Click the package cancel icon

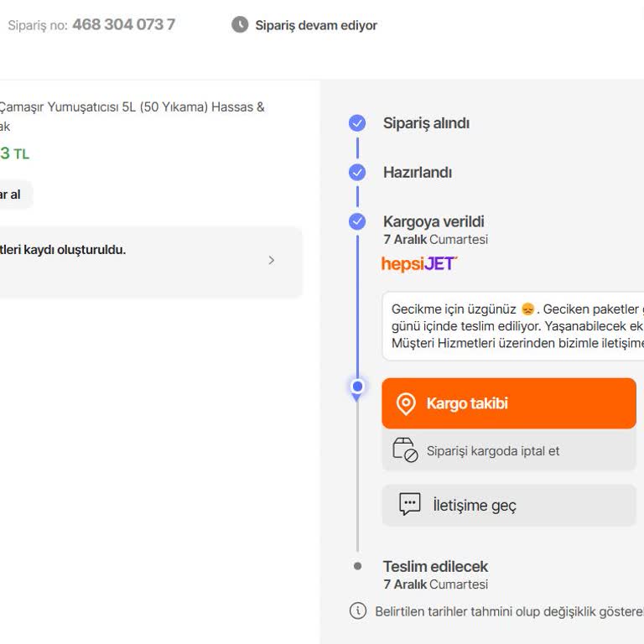pyautogui.click(x=405, y=450)
